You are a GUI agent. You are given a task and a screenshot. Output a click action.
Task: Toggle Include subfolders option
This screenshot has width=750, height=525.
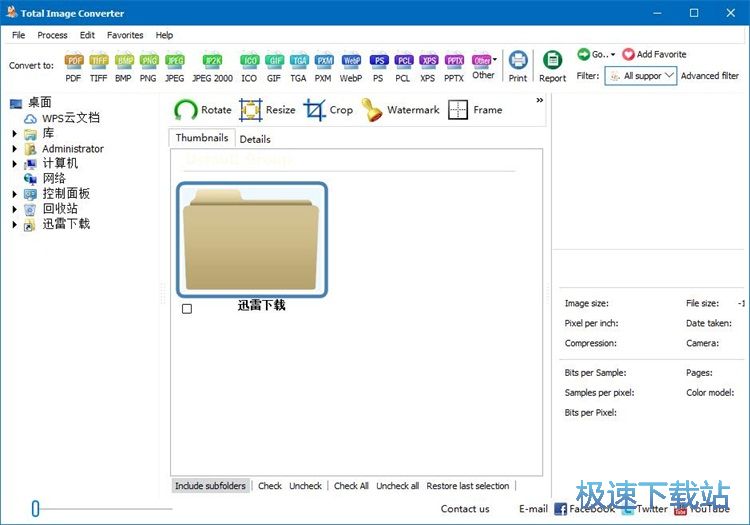point(210,486)
